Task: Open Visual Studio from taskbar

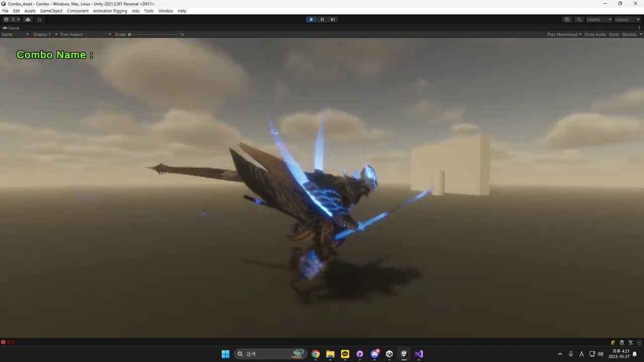Action: point(419,354)
